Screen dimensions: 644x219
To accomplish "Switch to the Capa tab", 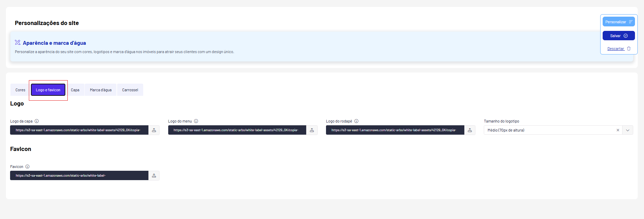I will pos(75,90).
